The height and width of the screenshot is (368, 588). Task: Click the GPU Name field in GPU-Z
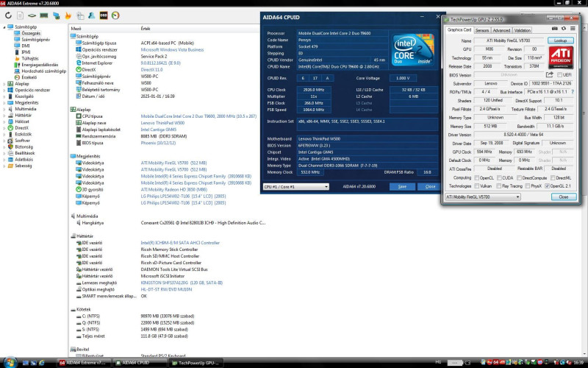[509, 40]
